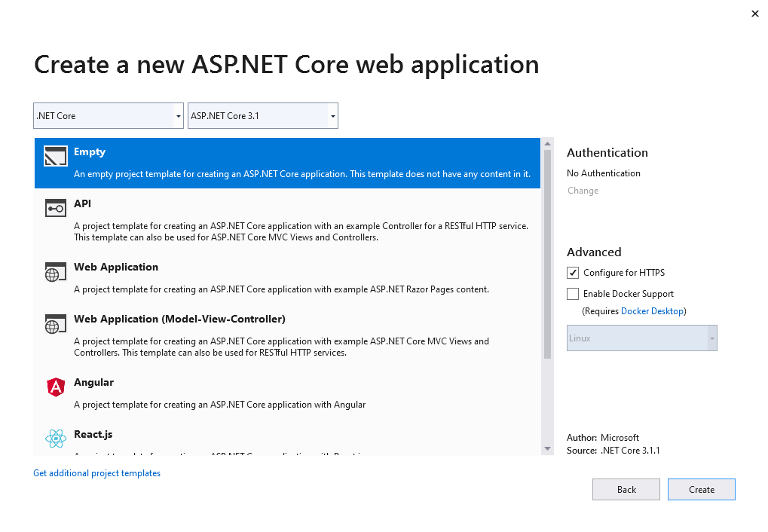Select the Angular template title
This screenshot has height=532, width=768.
point(93,383)
